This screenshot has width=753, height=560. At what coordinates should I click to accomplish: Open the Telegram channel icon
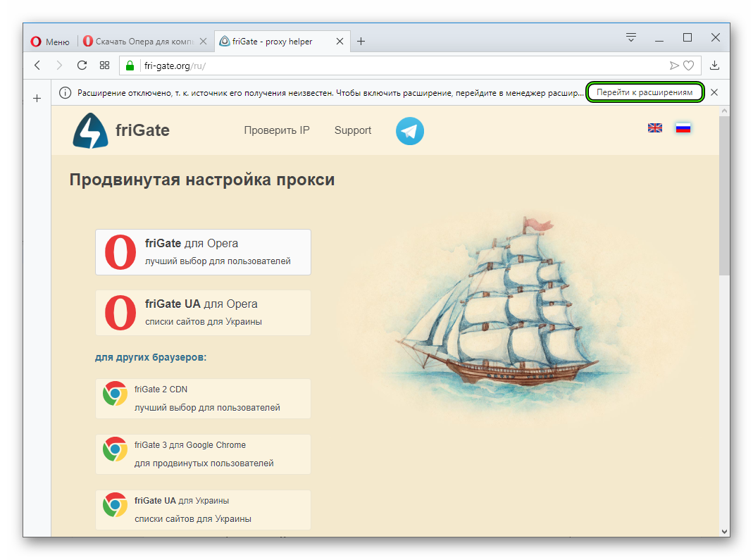tap(410, 130)
